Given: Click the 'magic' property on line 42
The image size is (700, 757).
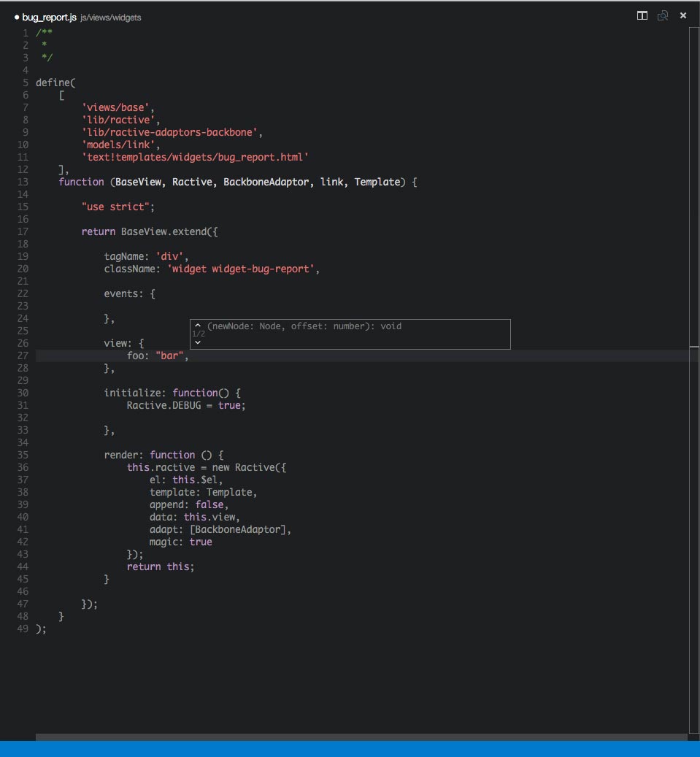Looking at the screenshot, I should point(164,542).
